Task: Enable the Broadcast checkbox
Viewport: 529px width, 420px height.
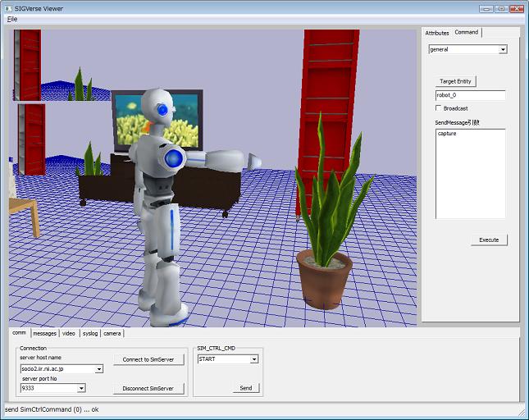Action: [439, 108]
